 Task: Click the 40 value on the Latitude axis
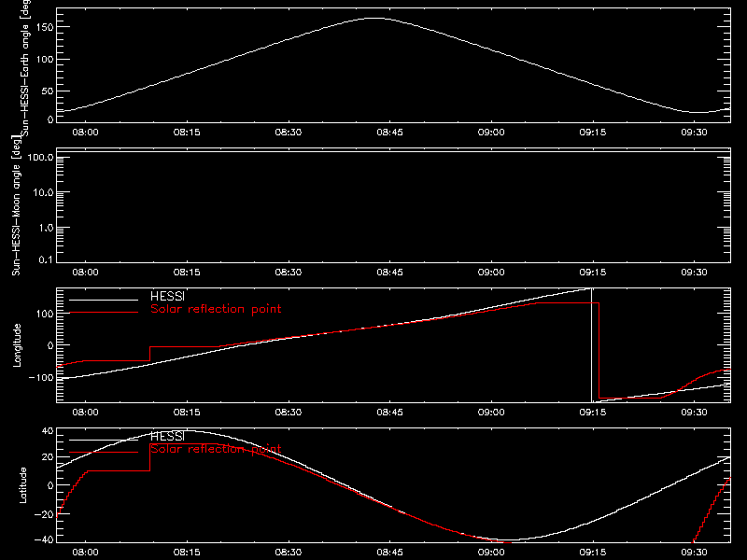48,431
